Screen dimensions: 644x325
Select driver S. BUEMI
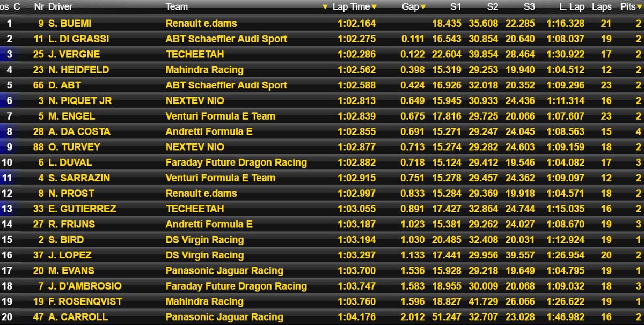click(70, 24)
